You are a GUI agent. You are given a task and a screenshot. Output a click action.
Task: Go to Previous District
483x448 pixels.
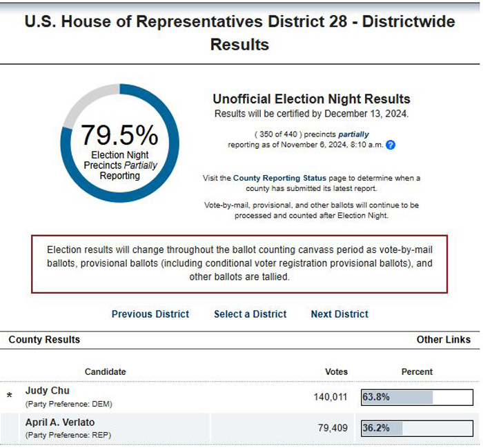coord(150,314)
